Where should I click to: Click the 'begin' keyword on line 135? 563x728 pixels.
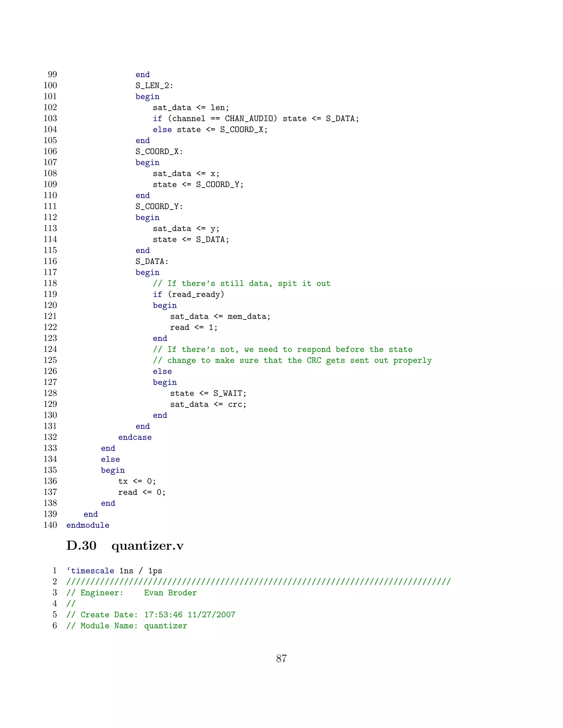(113, 470)
